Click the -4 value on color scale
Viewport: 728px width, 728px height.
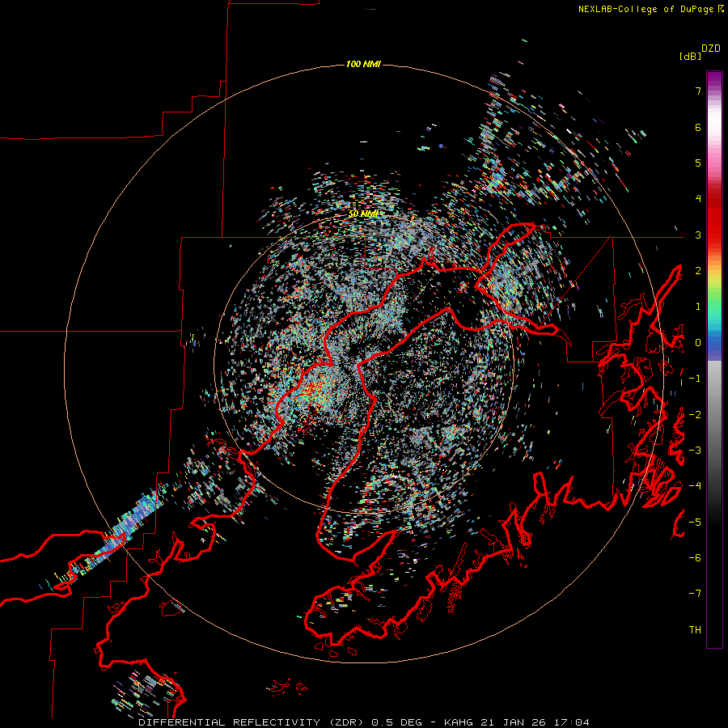695,486
